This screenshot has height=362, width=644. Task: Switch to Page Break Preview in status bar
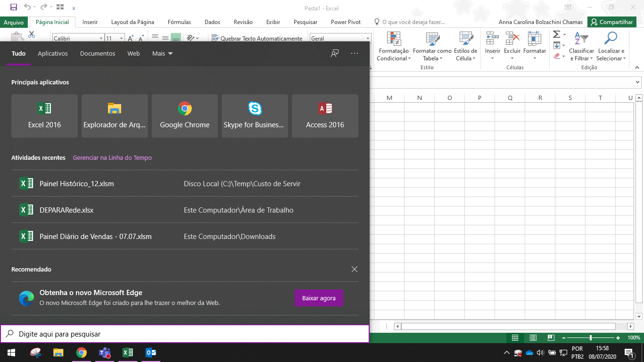pyautogui.click(x=551, y=337)
